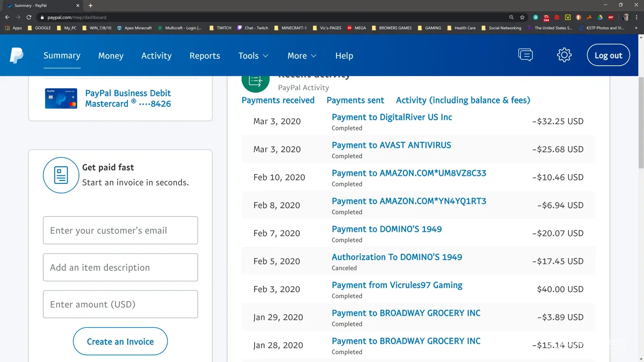Click the PayPal logo icon
This screenshot has width=644, height=362.
coord(16,55)
